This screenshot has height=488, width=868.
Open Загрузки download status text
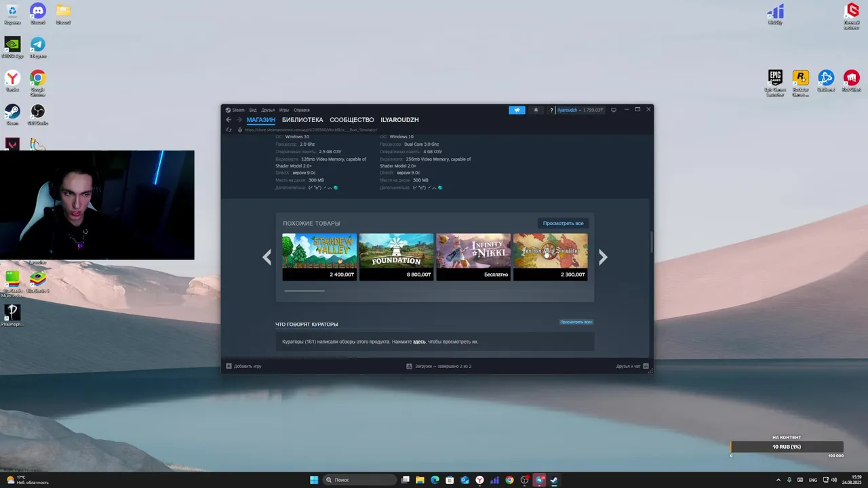[443, 366]
